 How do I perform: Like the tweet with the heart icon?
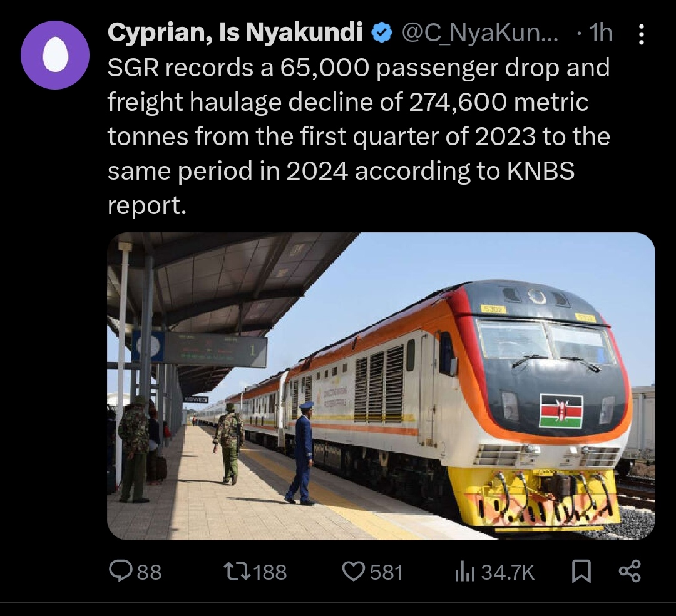tap(355, 571)
